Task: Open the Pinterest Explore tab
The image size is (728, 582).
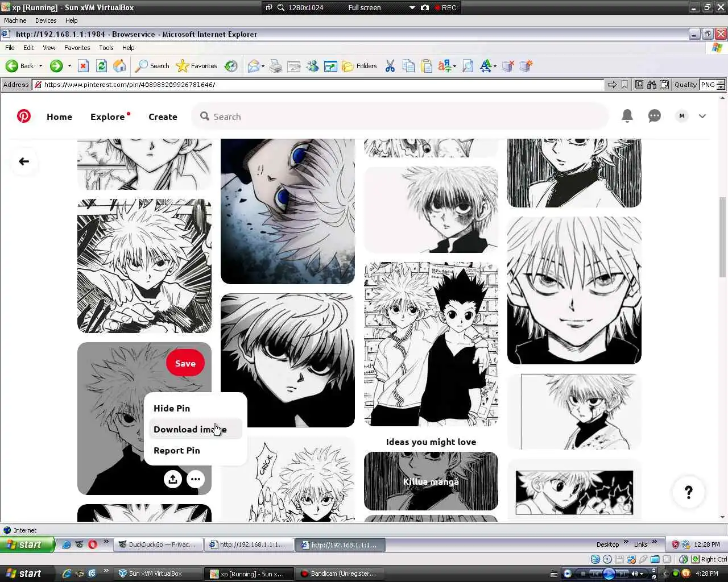Action: [x=107, y=117]
